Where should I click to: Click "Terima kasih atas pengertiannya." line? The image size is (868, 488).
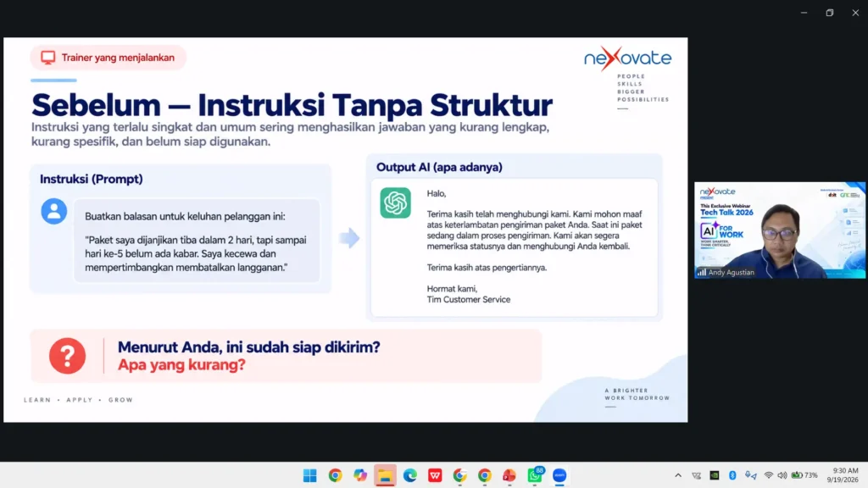point(487,267)
